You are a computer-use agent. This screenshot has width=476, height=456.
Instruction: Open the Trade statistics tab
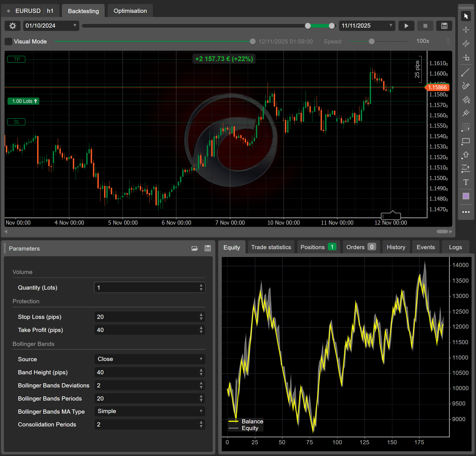tap(271, 247)
